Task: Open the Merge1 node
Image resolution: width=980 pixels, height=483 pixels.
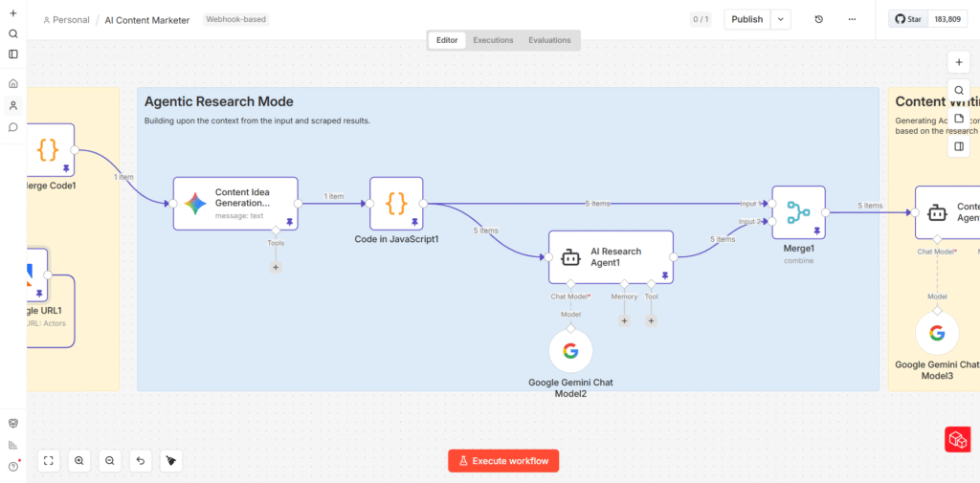Action: 798,212
